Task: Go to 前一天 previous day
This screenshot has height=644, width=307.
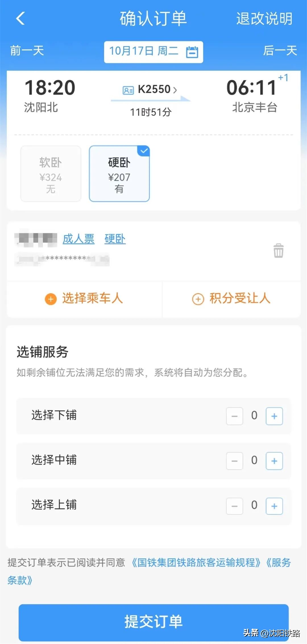Action: coord(27,51)
